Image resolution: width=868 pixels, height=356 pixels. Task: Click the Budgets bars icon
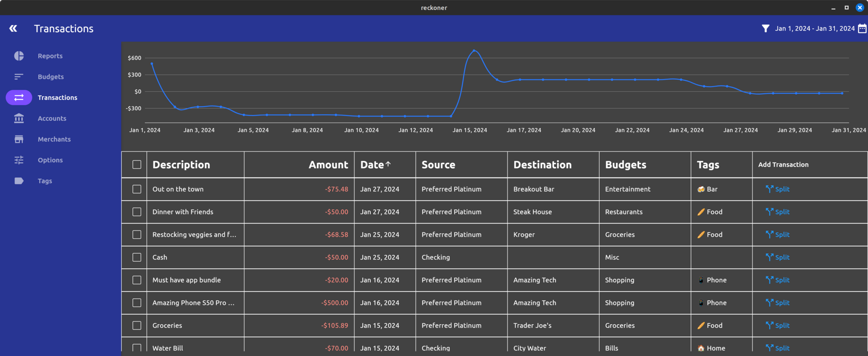(x=19, y=77)
